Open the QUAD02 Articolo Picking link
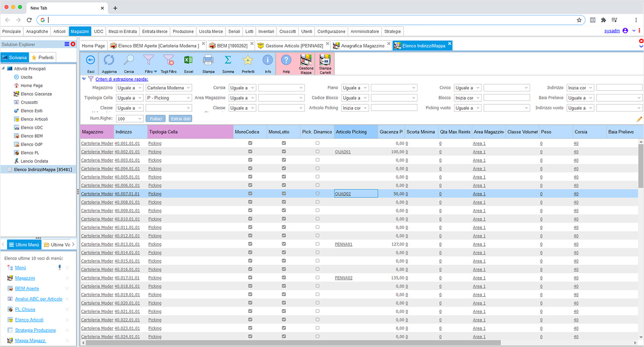The width and height of the screenshot is (644, 347). click(x=343, y=194)
